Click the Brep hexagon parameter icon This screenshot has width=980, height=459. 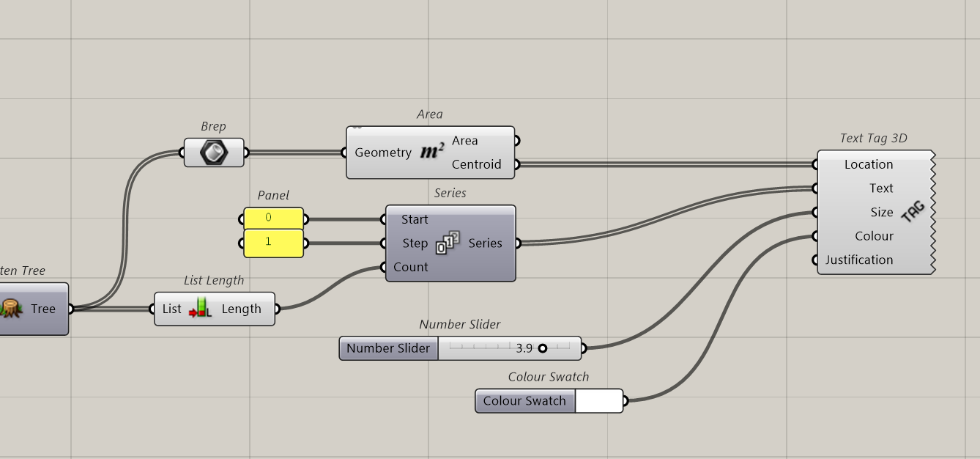click(214, 153)
